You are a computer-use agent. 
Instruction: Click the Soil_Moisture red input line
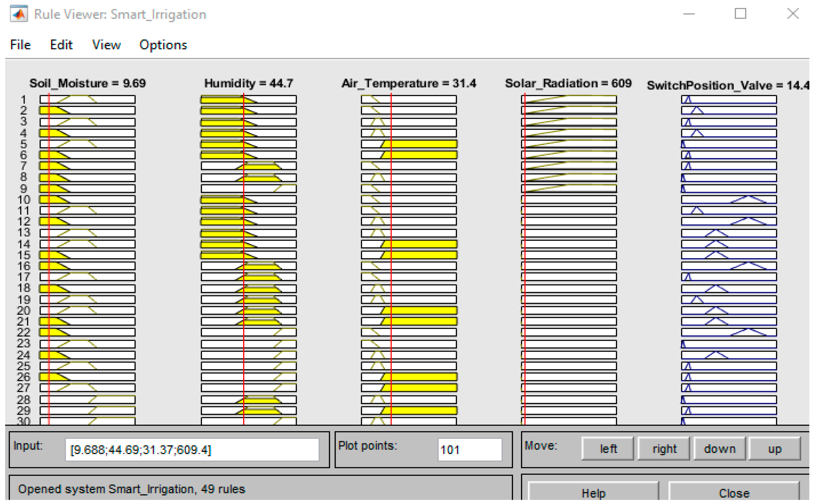49,259
